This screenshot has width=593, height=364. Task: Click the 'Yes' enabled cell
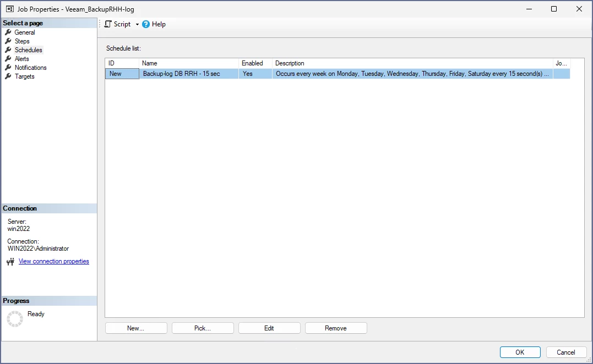[x=255, y=74]
